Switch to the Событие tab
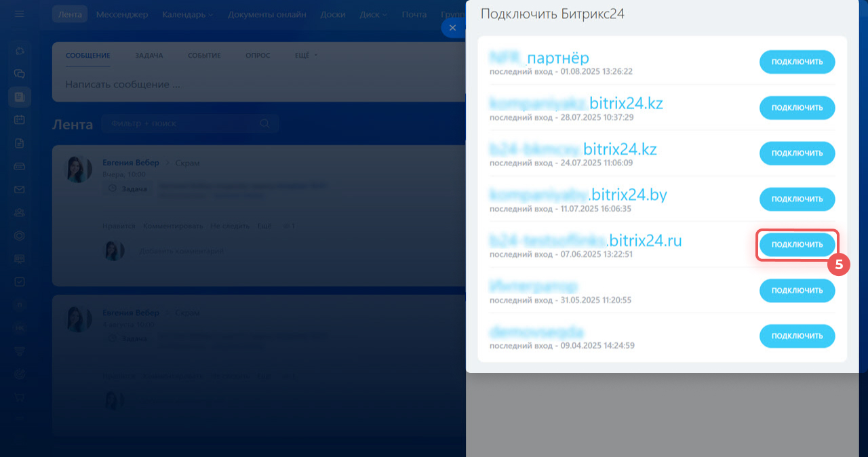This screenshot has height=457, width=868. click(204, 56)
